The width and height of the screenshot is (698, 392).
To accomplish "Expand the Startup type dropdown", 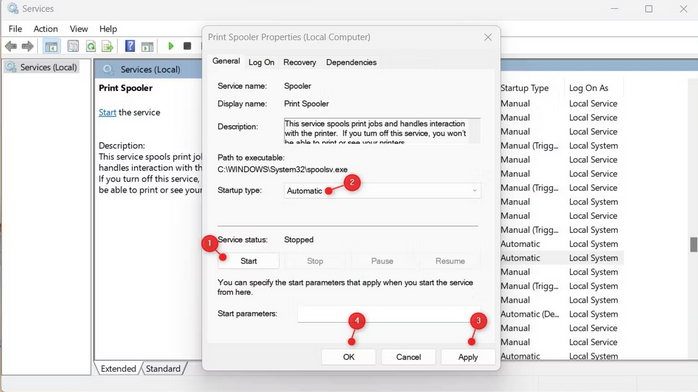I will point(382,190).
